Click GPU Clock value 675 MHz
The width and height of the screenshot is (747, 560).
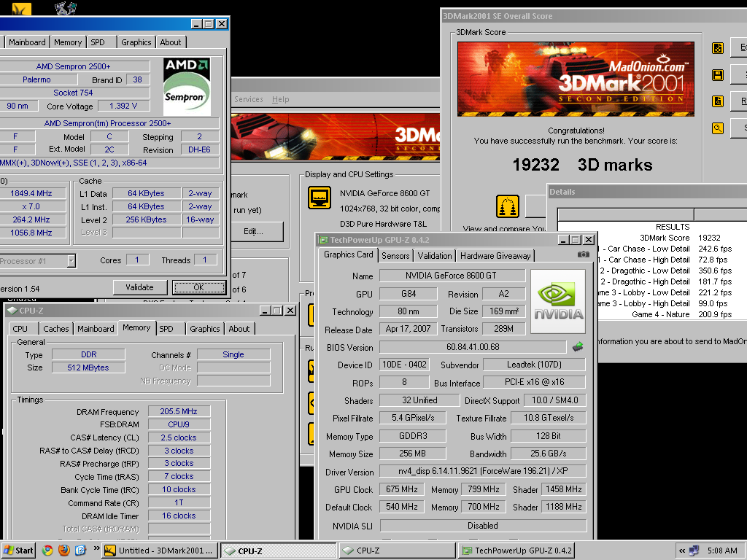coord(402,489)
